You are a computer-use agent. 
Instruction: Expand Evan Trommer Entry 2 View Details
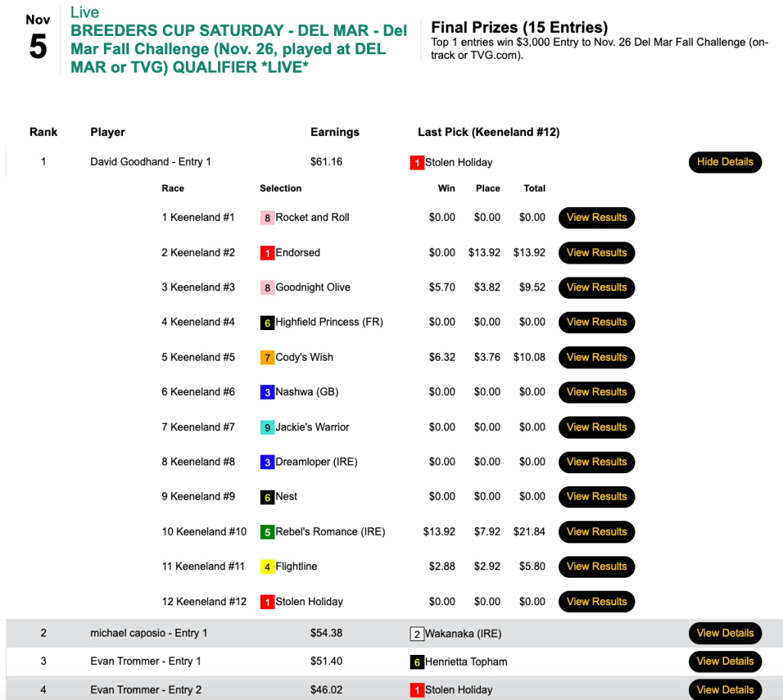725,689
